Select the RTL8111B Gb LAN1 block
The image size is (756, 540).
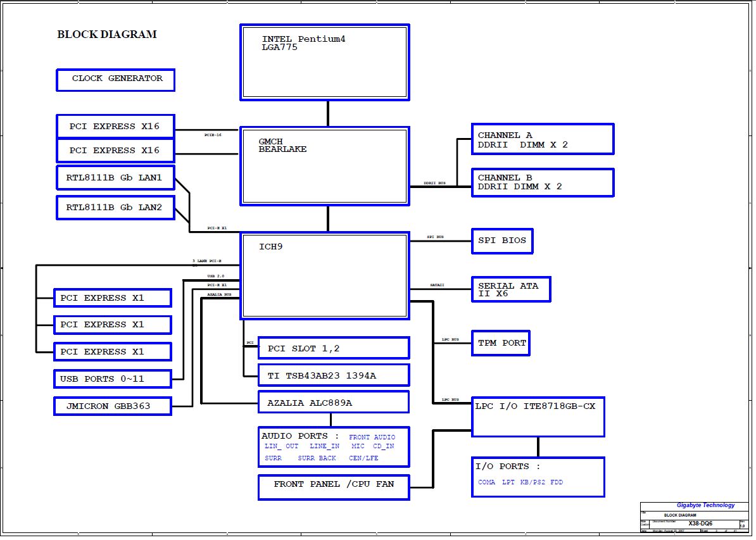pos(116,178)
